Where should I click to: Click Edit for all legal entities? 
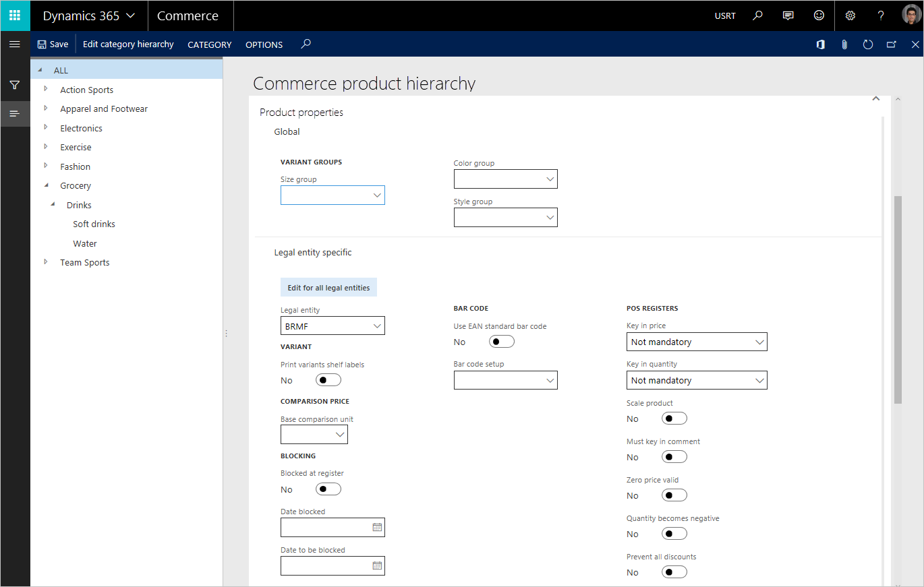coord(328,286)
